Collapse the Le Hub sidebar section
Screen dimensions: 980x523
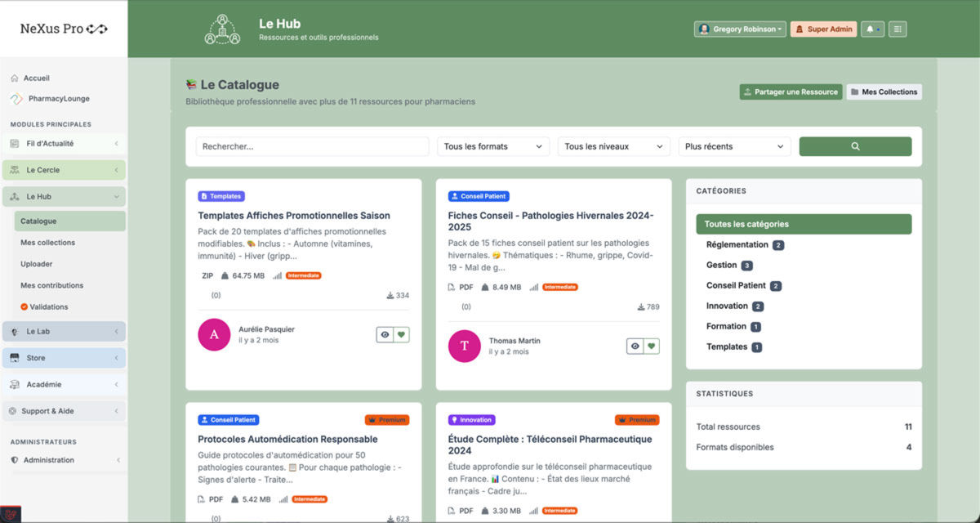117,196
